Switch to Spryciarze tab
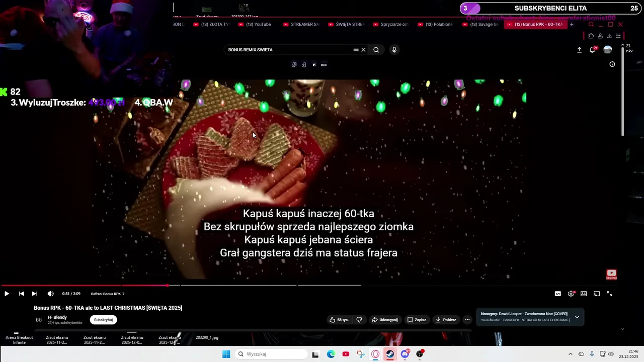This screenshot has height=362, width=644. pos(391,24)
